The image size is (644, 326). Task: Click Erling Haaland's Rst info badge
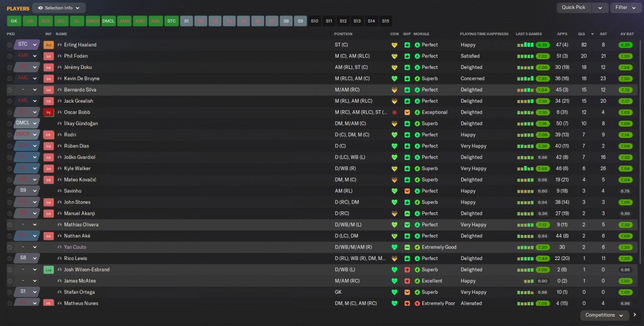point(49,45)
